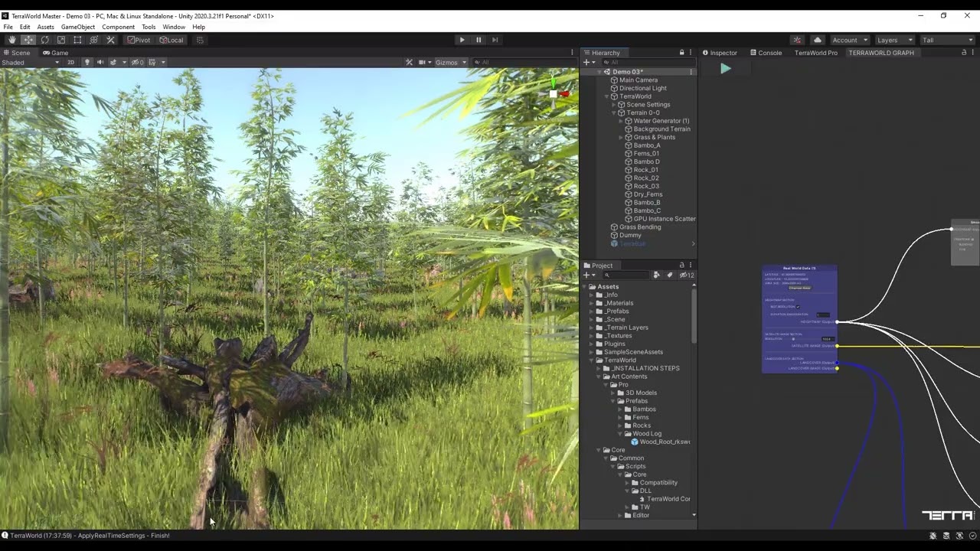The width and height of the screenshot is (980, 551).
Task: Step forward one frame
Action: tap(495, 40)
